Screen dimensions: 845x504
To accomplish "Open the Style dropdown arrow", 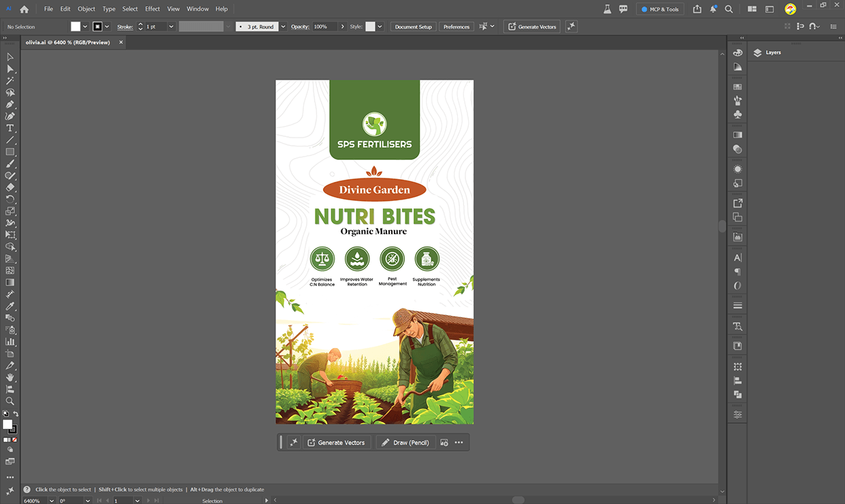I will (380, 27).
